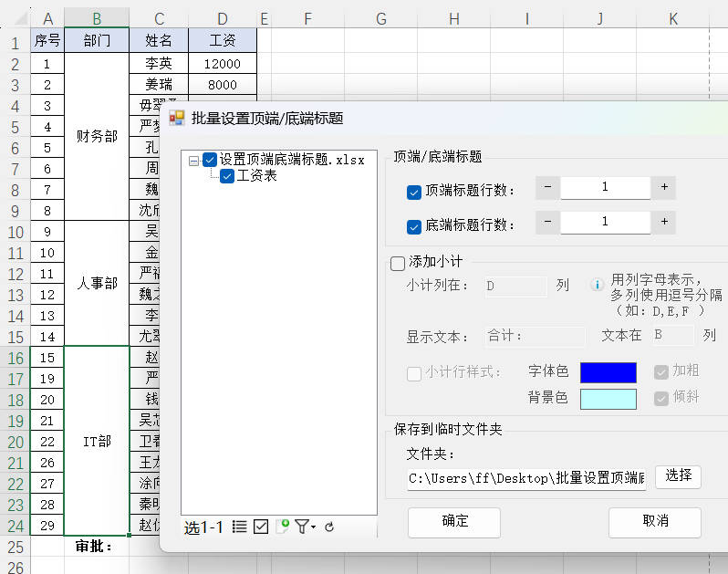Uncheck the 工资表 sheet in tree
The width and height of the screenshot is (728, 574).
click(x=227, y=176)
